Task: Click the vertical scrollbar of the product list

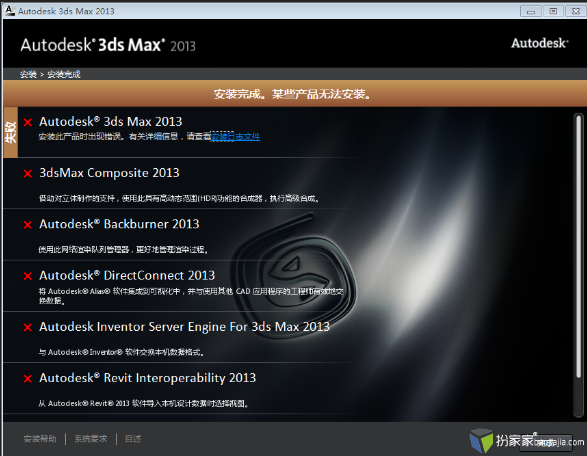Action: click(x=578, y=265)
